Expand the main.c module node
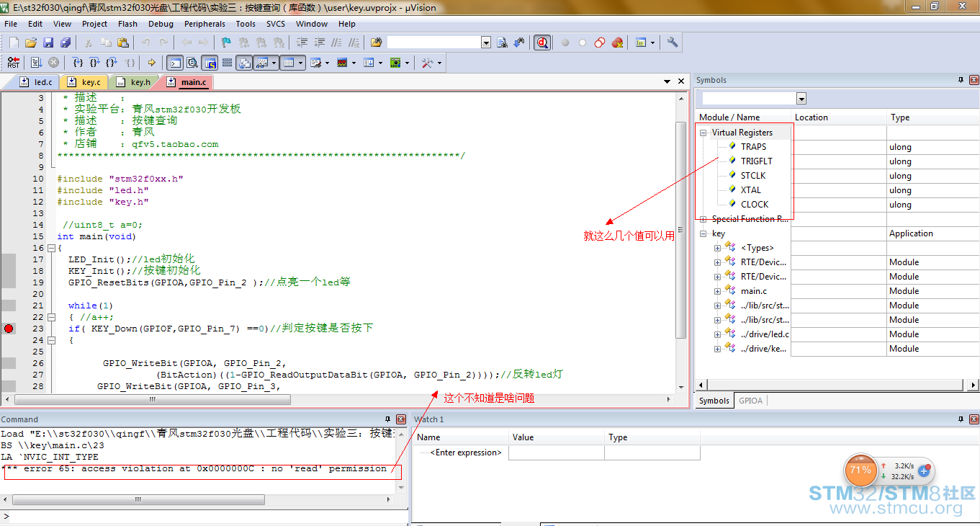This screenshot has width=980, height=526. point(717,291)
